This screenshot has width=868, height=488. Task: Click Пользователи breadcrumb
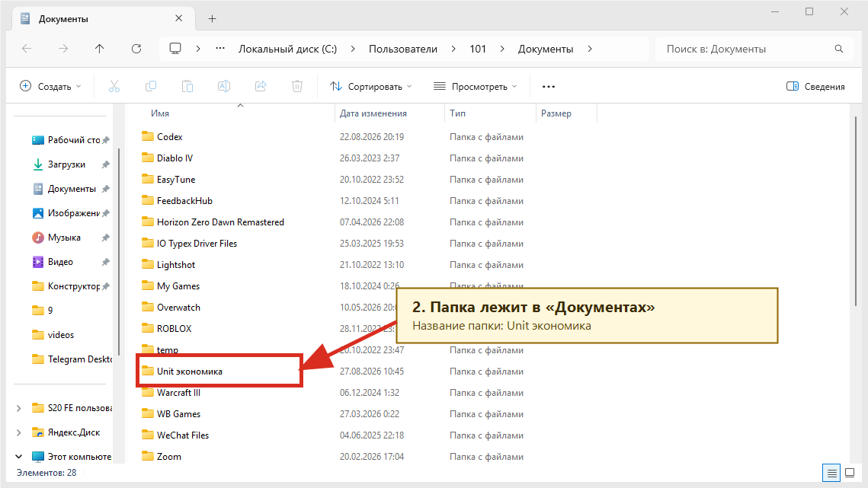tap(403, 49)
